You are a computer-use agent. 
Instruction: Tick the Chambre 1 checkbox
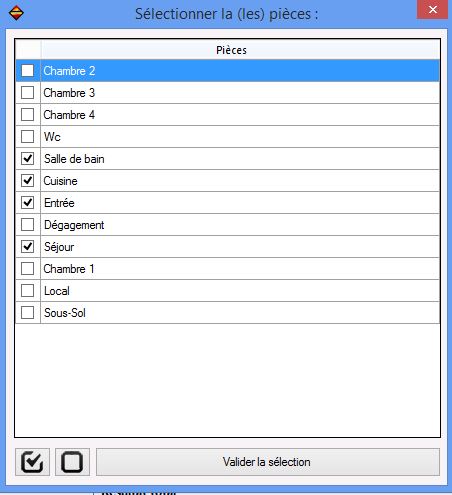coord(27,269)
